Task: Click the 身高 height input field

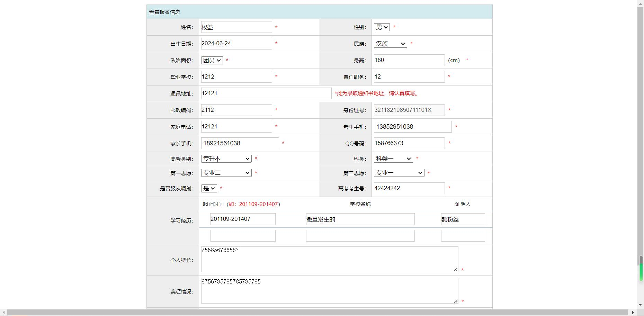Action: (x=409, y=60)
